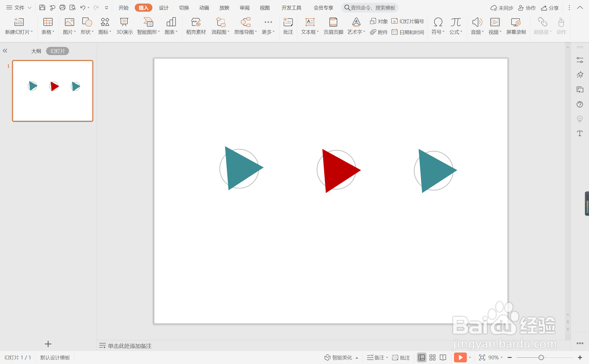Screen dimensions: 589x364
Task: Open the 对象 insert object dialog
Action: coord(379,21)
